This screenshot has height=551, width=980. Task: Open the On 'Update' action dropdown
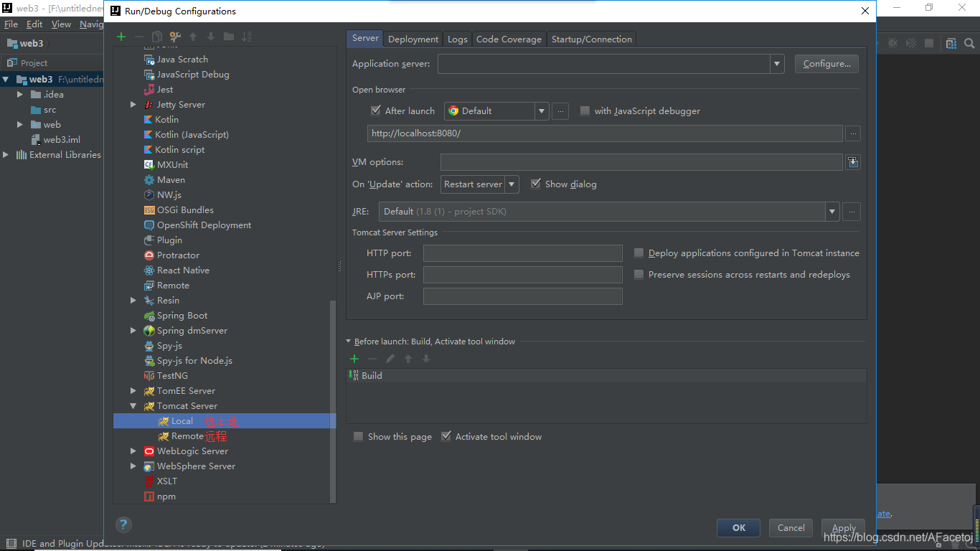pos(512,184)
